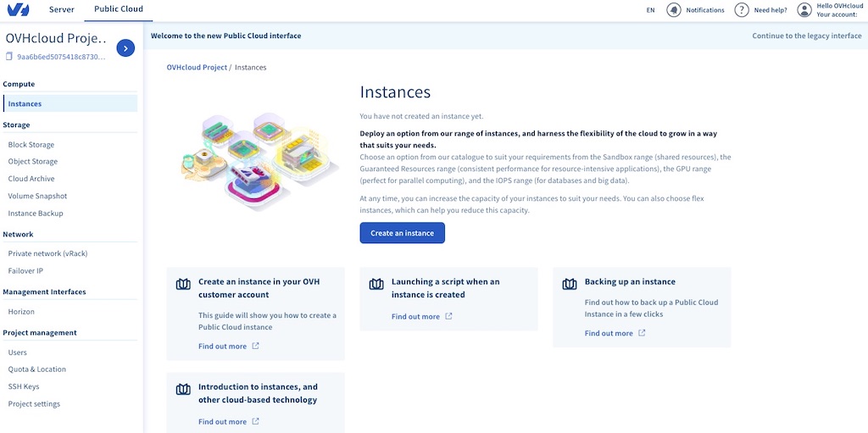Click Continue to the legacy interface
This screenshot has height=433, width=868.
pos(807,36)
